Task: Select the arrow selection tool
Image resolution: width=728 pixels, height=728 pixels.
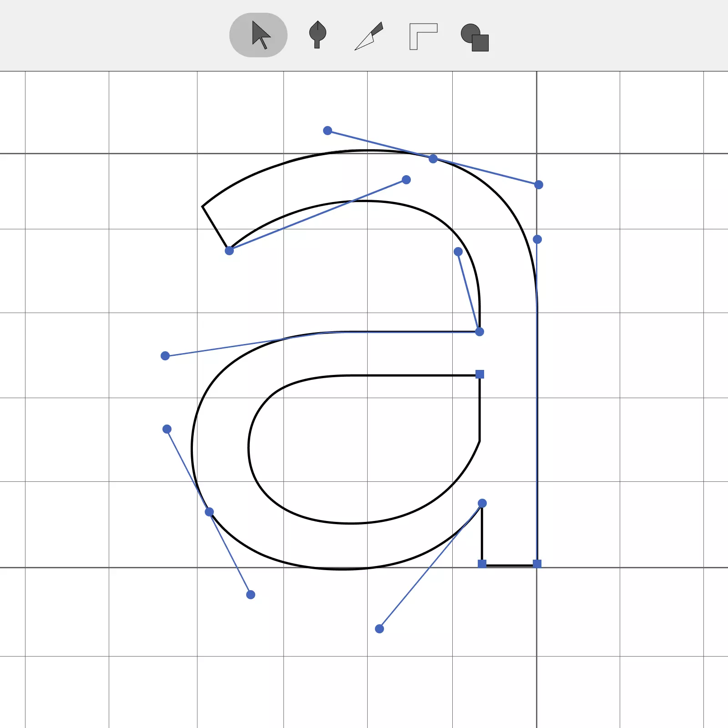Action: click(x=258, y=35)
